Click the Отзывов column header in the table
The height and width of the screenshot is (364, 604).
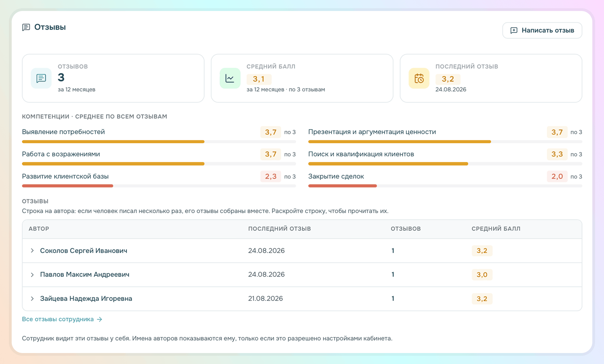tap(406, 229)
